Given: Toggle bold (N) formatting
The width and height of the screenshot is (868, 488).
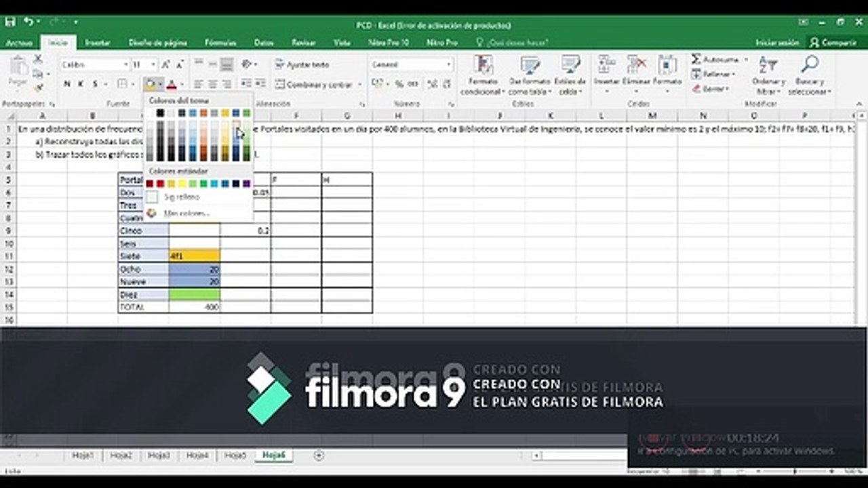Looking at the screenshot, I should 67,84.
